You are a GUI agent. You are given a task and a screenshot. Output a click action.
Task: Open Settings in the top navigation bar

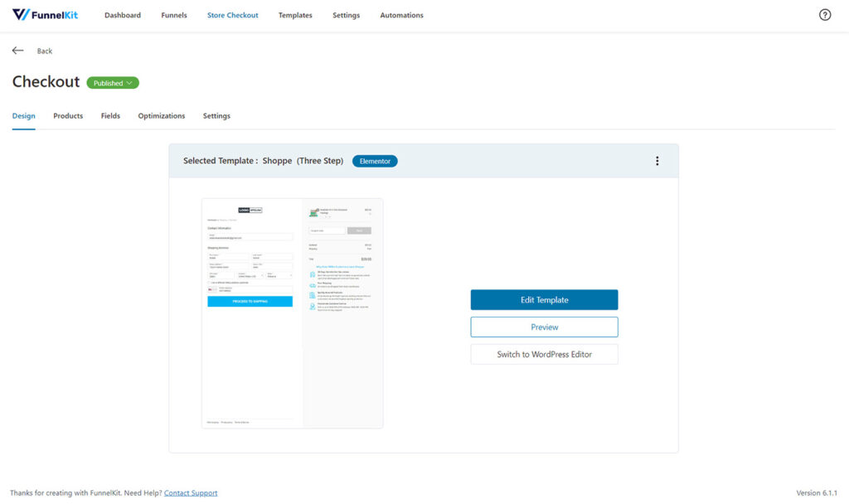[346, 15]
